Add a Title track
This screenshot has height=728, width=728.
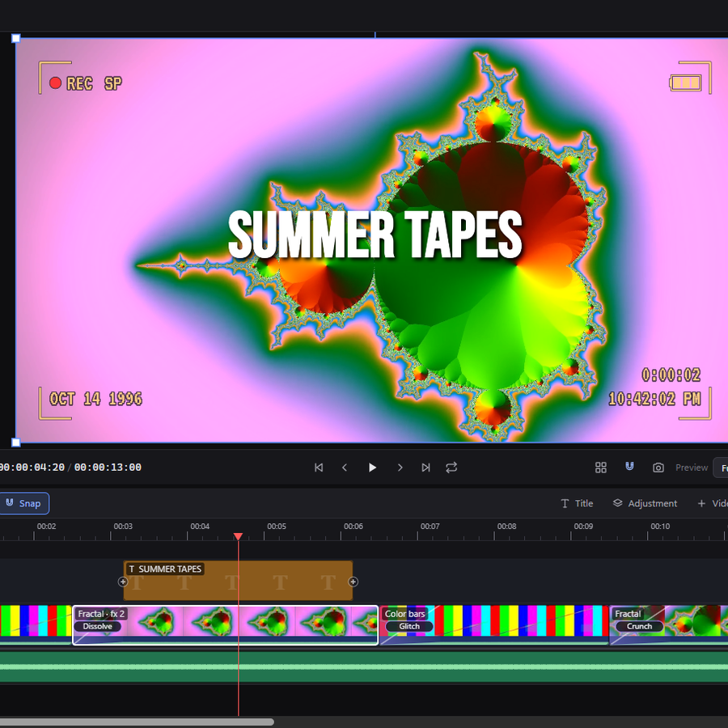click(x=577, y=503)
